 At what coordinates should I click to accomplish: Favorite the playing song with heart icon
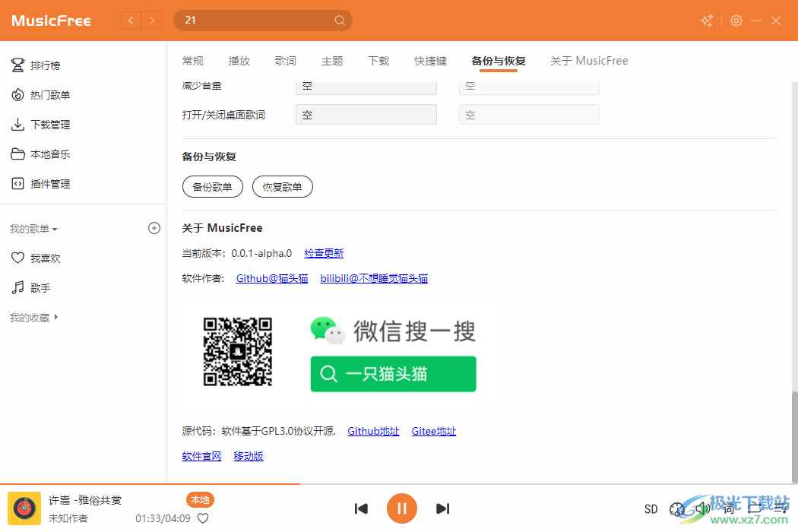pyautogui.click(x=203, y=518)
